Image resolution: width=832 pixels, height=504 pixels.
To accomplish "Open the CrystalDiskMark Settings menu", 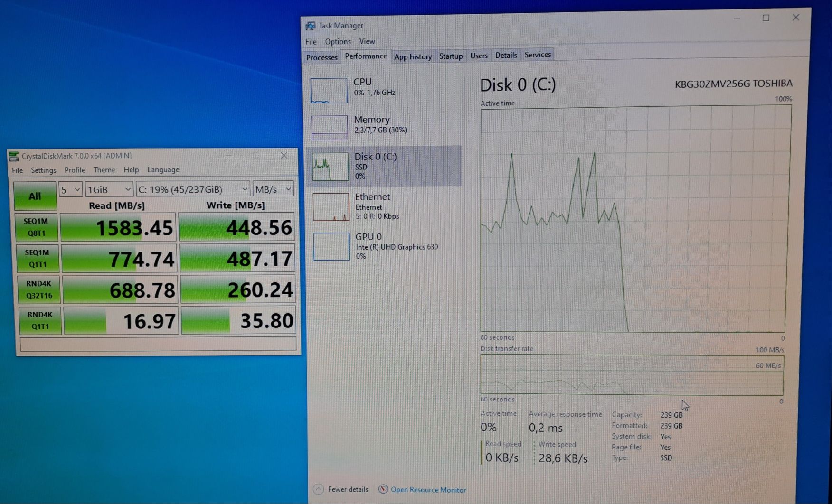I will click(44, 170).
